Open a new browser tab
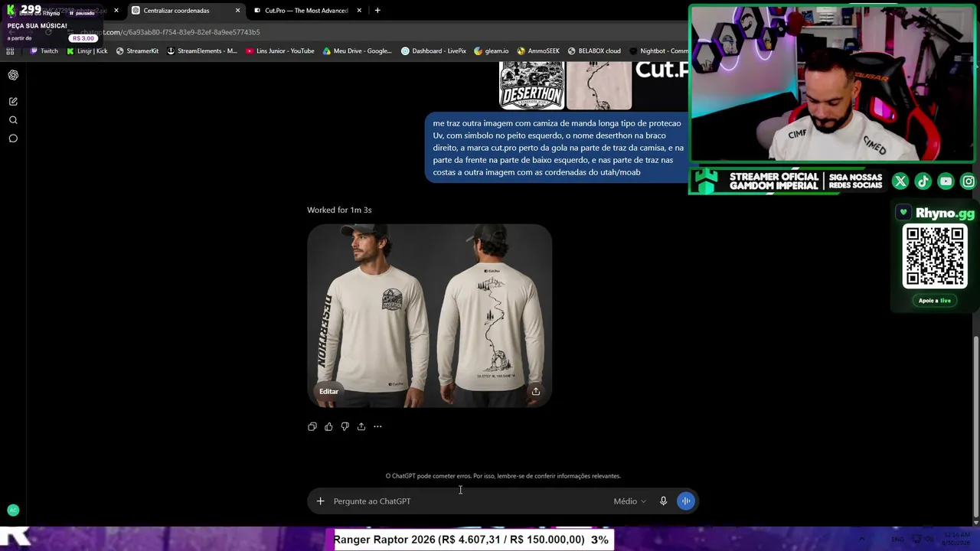Viewport: 980px width, 551px height. (377, 11)
